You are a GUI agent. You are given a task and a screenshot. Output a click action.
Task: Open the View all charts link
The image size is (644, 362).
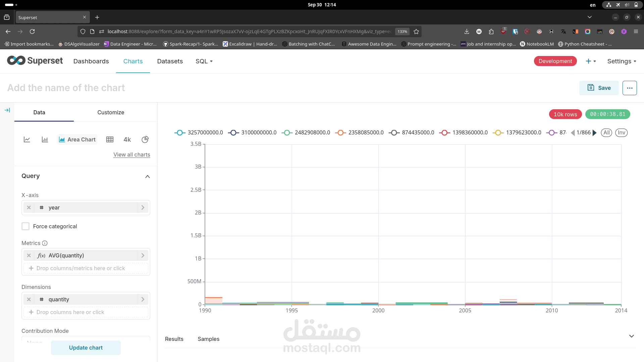pos(132,155)
